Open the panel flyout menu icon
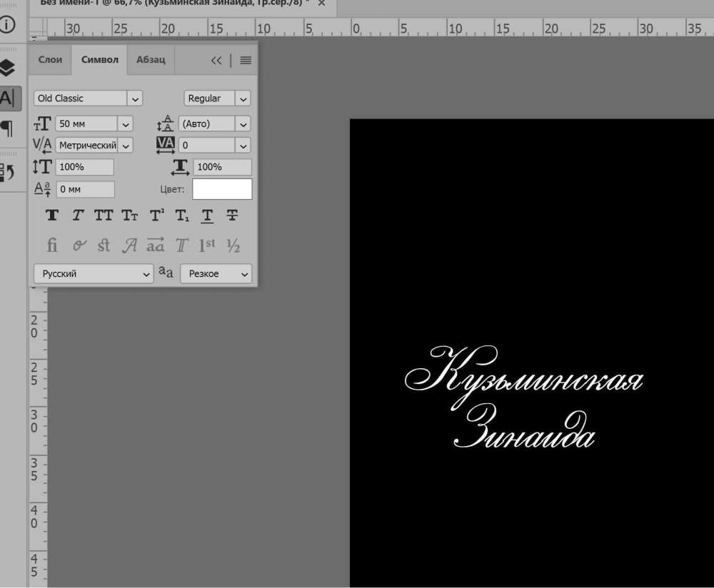714x588 pixels. [246, 61]
